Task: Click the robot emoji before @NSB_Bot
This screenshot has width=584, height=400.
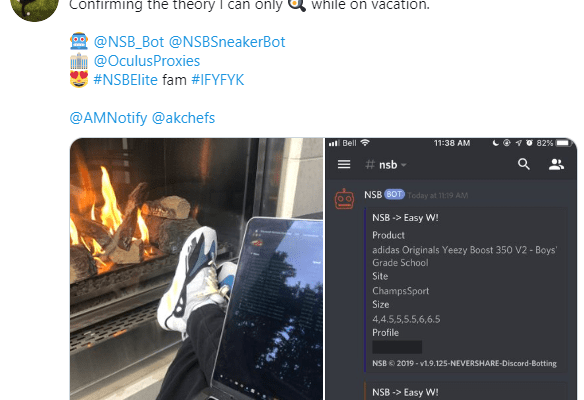Action: click(x=79, y=41)
